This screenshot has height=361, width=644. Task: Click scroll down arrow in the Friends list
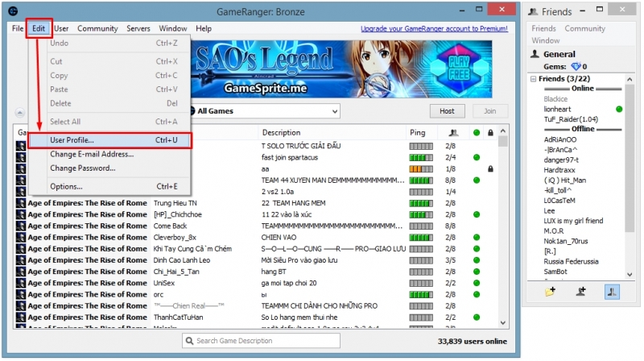pos(630,274)
